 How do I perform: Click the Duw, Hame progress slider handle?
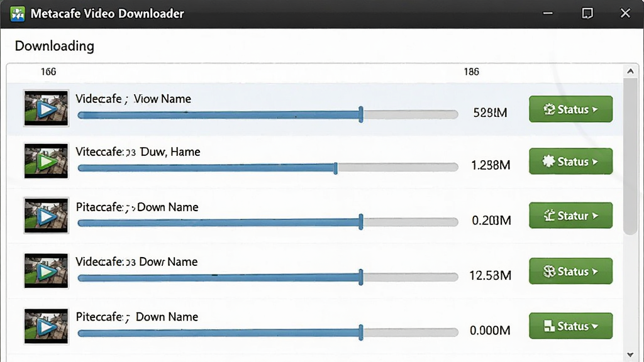[336, 168]
